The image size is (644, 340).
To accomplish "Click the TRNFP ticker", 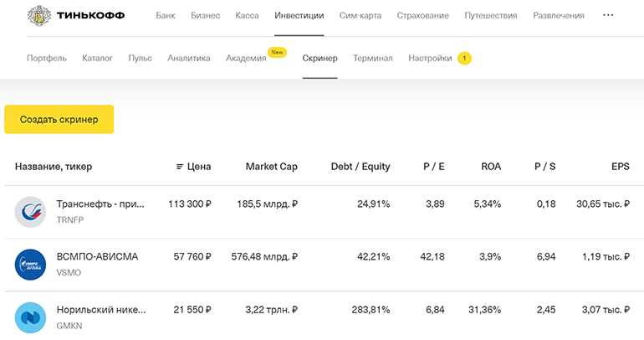I will 69,220.
